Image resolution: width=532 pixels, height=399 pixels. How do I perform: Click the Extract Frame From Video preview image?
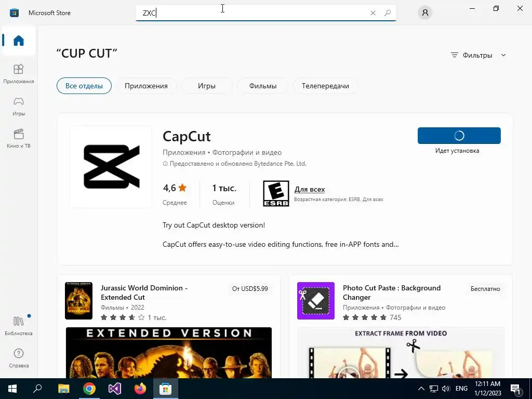pos(401,353)
